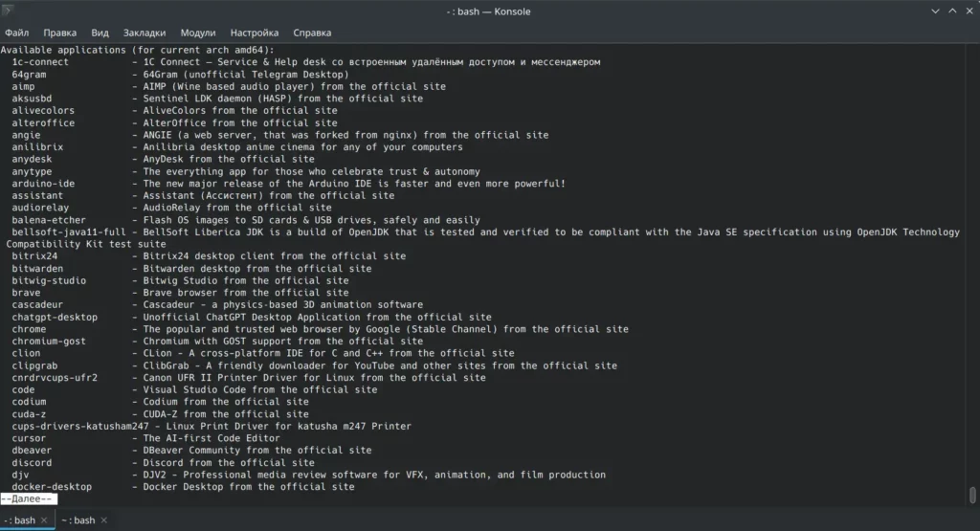Click the 'bitwig-studio' package name
Viewport: 980px width, 531px height.
coord(49,280)
